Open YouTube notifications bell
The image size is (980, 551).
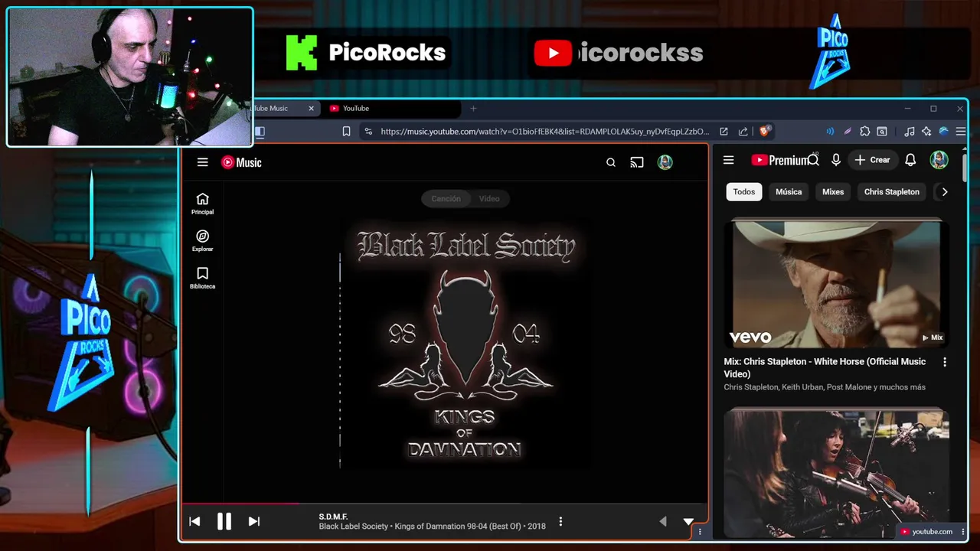[x=910, y=160]
